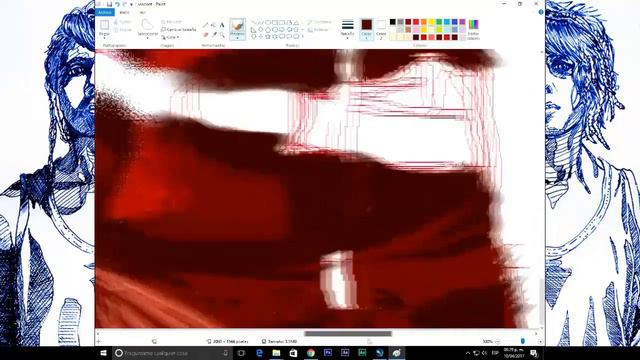Image resolution: width=640 pixels, height=360 pixels.
Task: Pick the purple color in the top palette row
Action: [462, 22]
